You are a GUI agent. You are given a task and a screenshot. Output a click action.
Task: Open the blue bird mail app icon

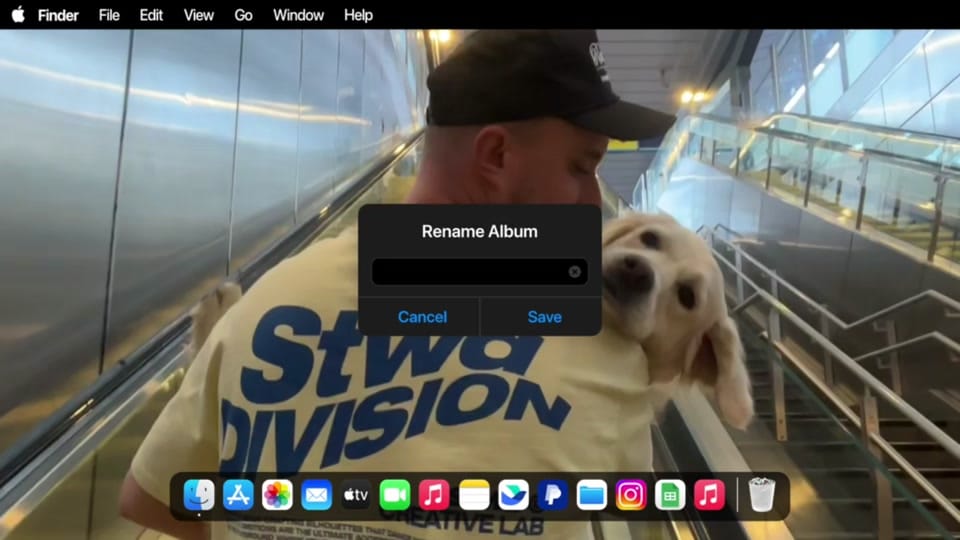point(513,495)
